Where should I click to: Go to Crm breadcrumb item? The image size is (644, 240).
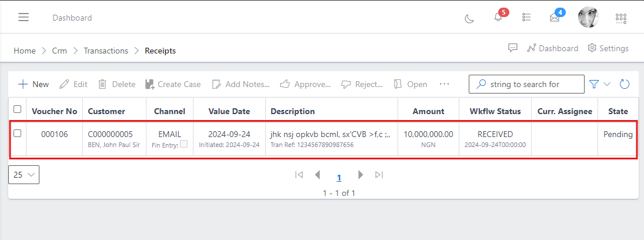coord(59,51)
